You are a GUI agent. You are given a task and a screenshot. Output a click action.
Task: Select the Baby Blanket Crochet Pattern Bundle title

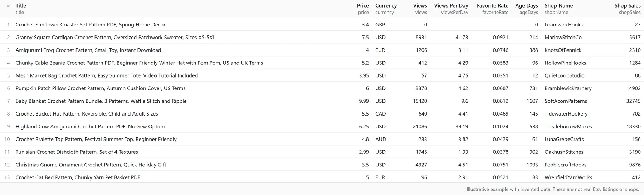point(101,101)
